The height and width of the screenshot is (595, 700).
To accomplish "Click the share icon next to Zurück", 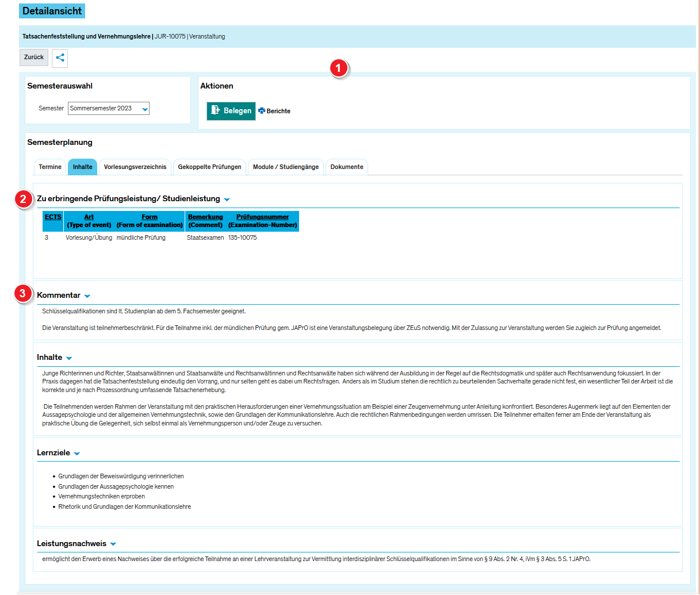I will 60,57.
